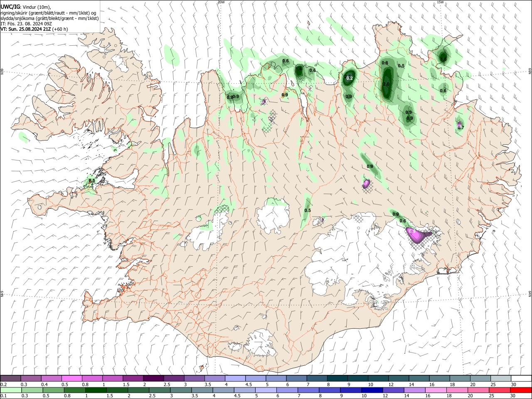
Task: Click the '20W' longitude label
Action: [x=221, y=2]
